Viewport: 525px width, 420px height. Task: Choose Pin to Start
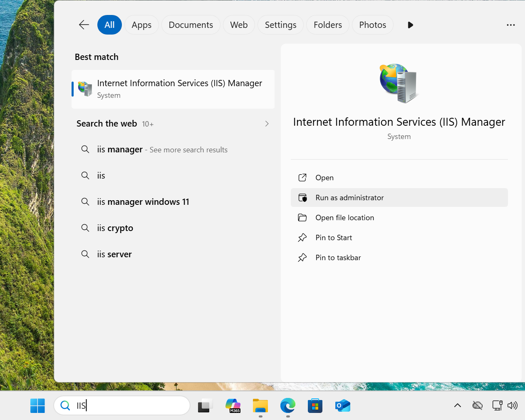tap(399, 238)
